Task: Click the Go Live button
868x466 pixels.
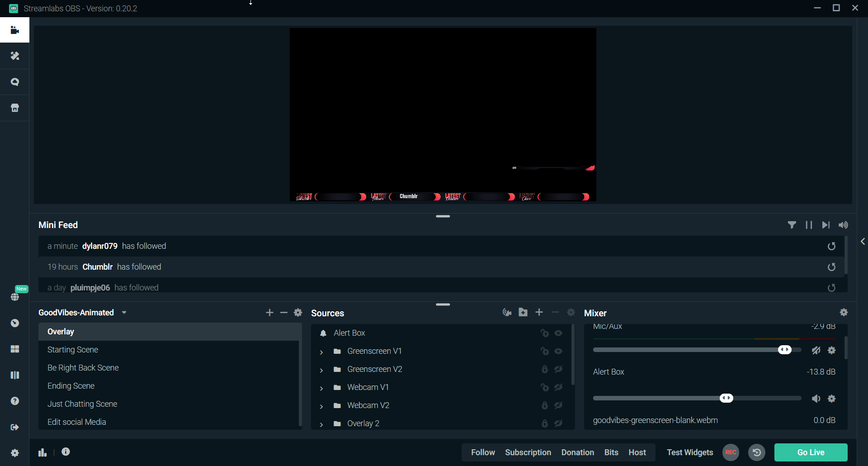Action: tap(811, 452)
